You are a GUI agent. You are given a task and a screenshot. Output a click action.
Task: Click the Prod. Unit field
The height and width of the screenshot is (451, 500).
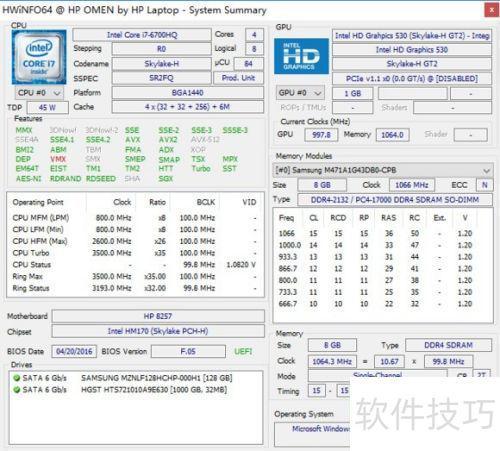tap(238, 78)
